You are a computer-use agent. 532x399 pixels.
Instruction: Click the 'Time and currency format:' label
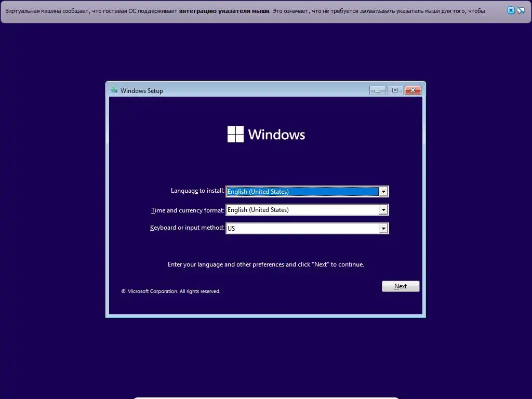(x=188, y=210)
